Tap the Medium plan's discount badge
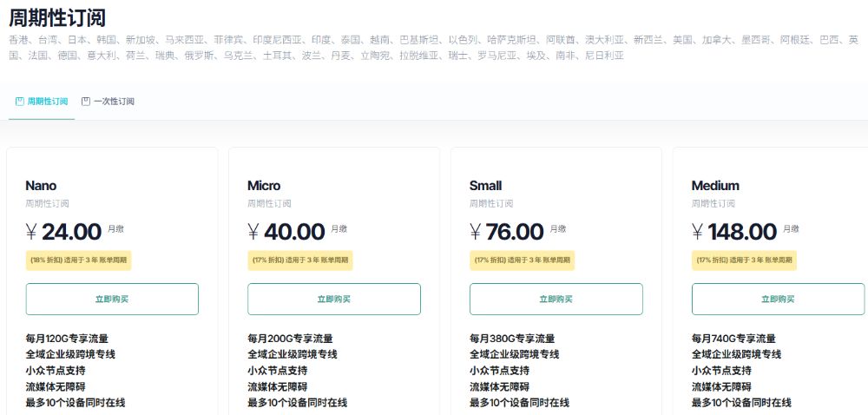This screenshot has height=415, width=868. (745, 260)
